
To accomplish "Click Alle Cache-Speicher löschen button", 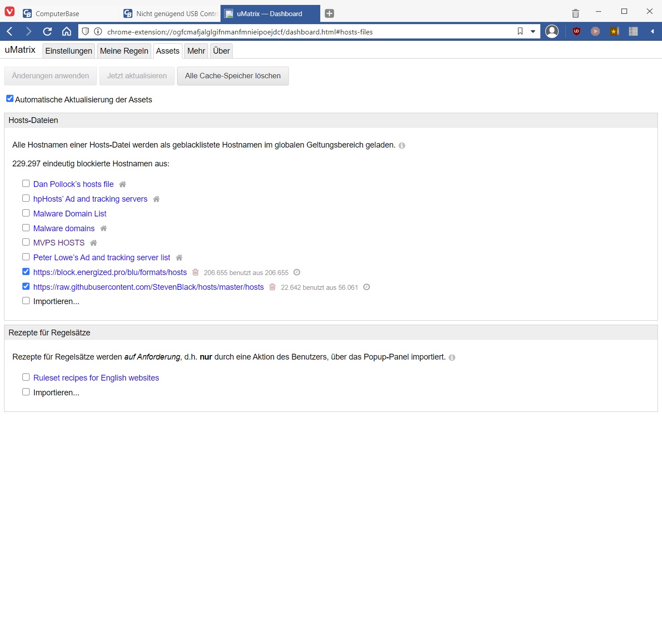I will click(233, 76).
